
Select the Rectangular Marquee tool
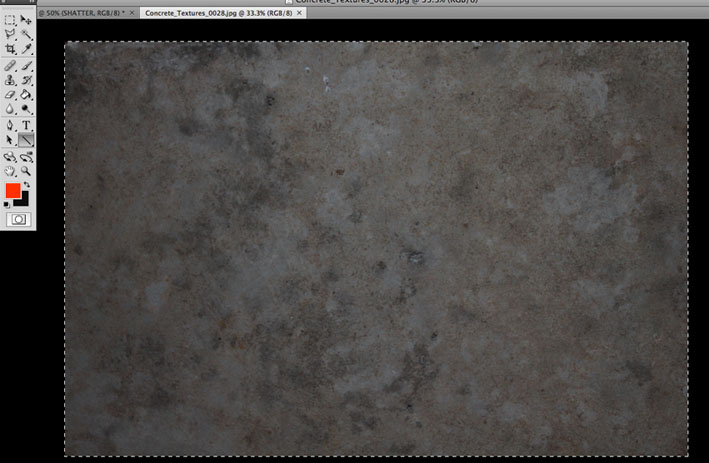pos(10,20)
